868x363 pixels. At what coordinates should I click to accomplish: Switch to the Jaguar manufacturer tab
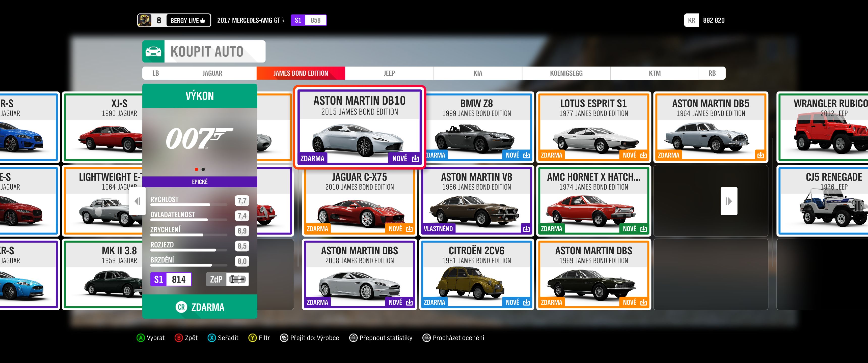(212, 73)
